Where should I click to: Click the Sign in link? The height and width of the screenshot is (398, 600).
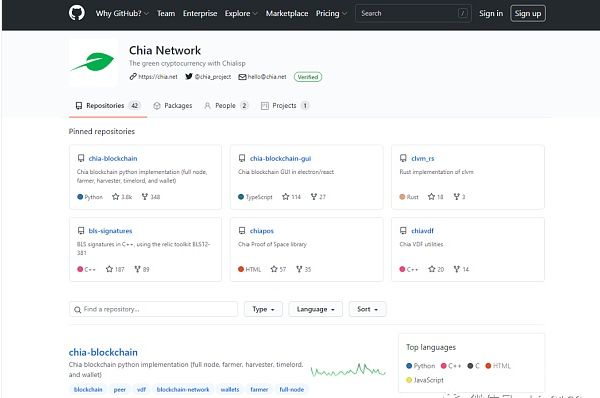click(491, 13)
